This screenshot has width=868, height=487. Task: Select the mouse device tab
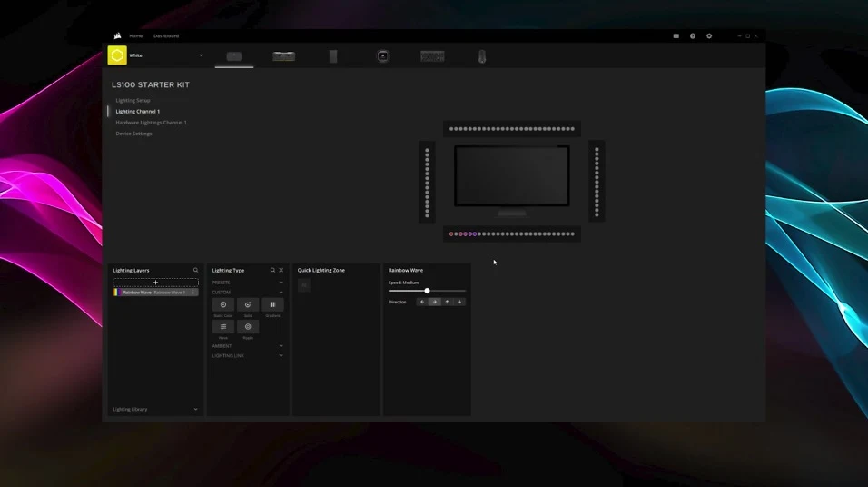[482, 56]
